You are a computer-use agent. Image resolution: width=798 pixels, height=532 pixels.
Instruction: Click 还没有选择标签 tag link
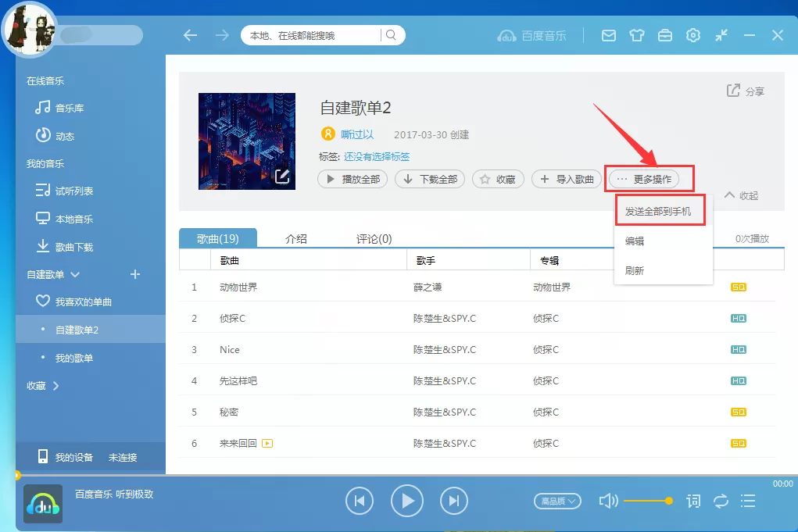coord(377,157)
